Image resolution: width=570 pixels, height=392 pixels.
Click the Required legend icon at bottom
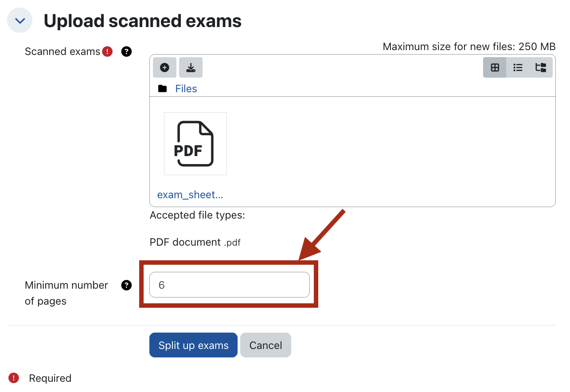14,378
